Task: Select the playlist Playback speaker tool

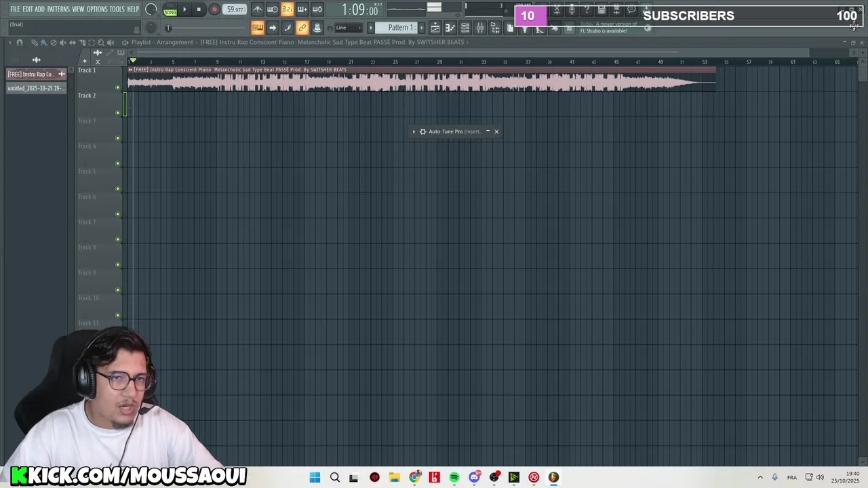Action: tap(111, 42)
